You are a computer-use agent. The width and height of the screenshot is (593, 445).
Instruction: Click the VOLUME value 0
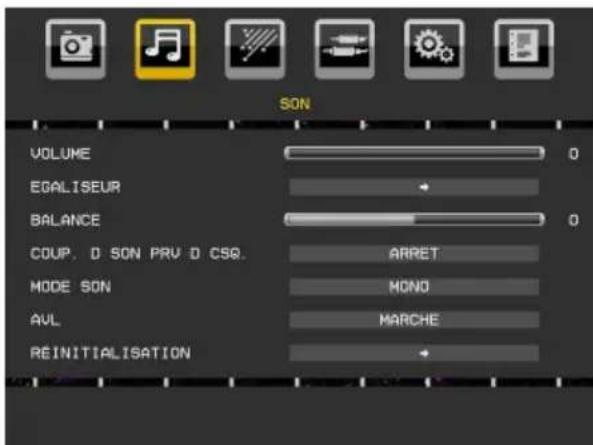[x=573, y=154]
